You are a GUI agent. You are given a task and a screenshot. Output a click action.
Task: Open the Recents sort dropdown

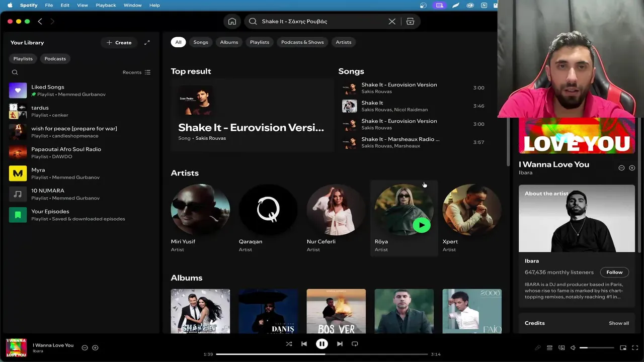pyautogui.click(x=136, y=72)
